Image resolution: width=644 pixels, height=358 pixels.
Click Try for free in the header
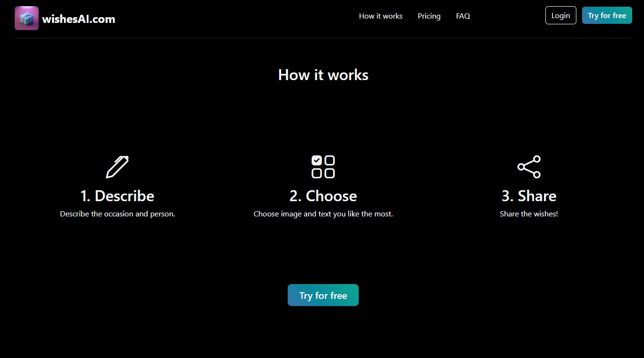[606, 15]
